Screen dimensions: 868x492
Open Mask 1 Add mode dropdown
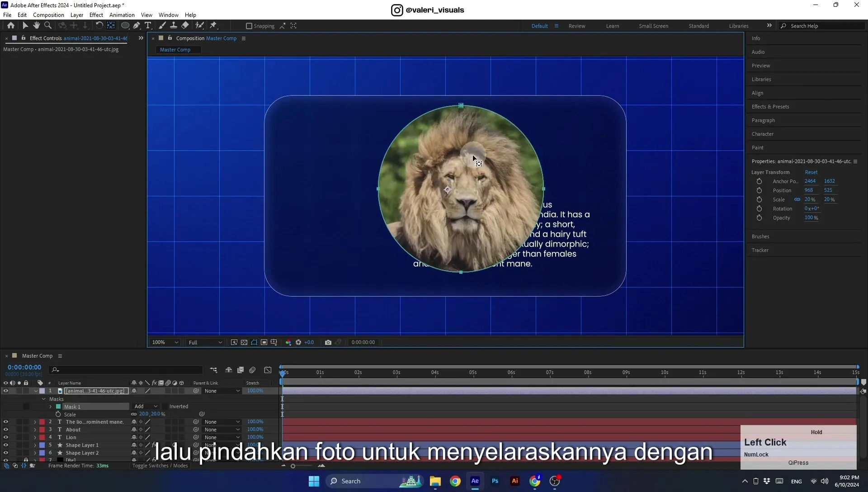146,407
